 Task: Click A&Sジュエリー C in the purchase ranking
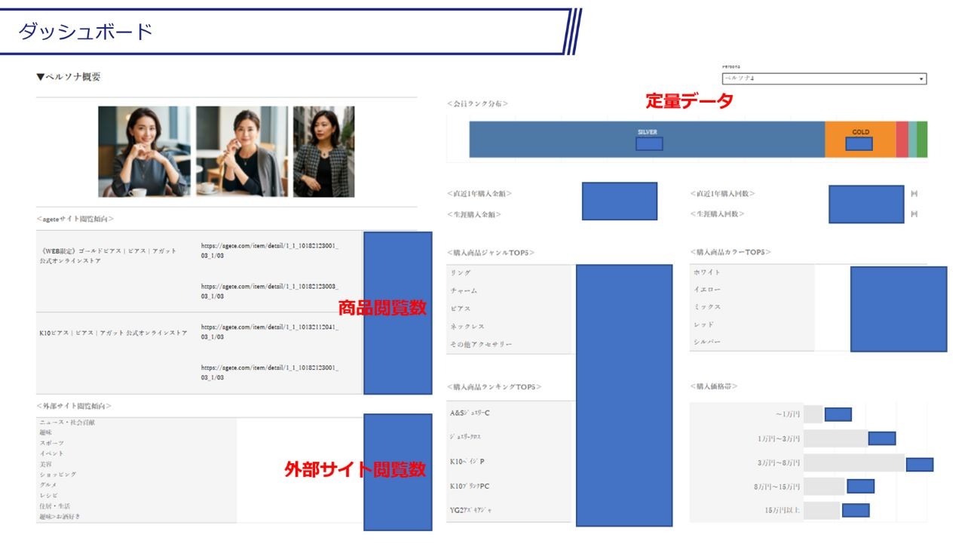(470, 413)
